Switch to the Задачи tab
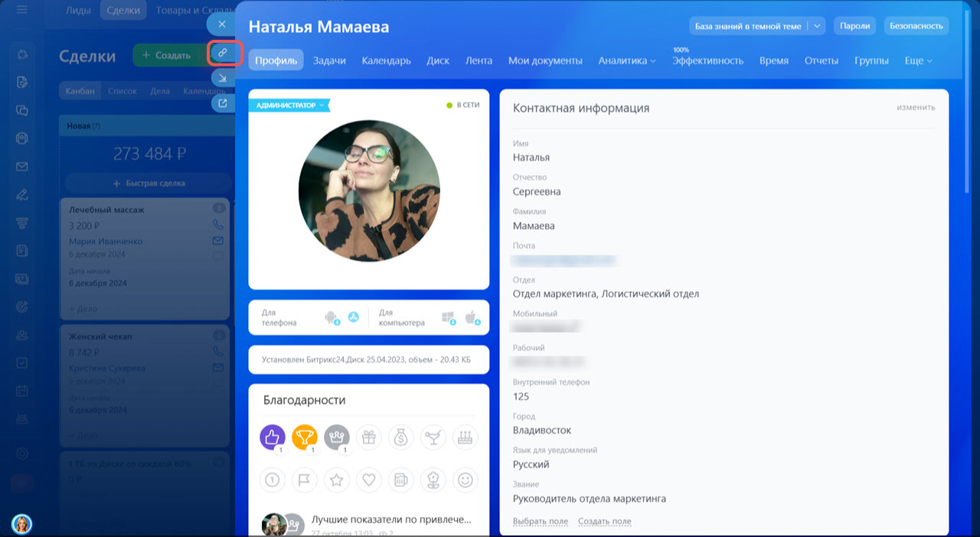Screen dimensions: 980x537 329,60
